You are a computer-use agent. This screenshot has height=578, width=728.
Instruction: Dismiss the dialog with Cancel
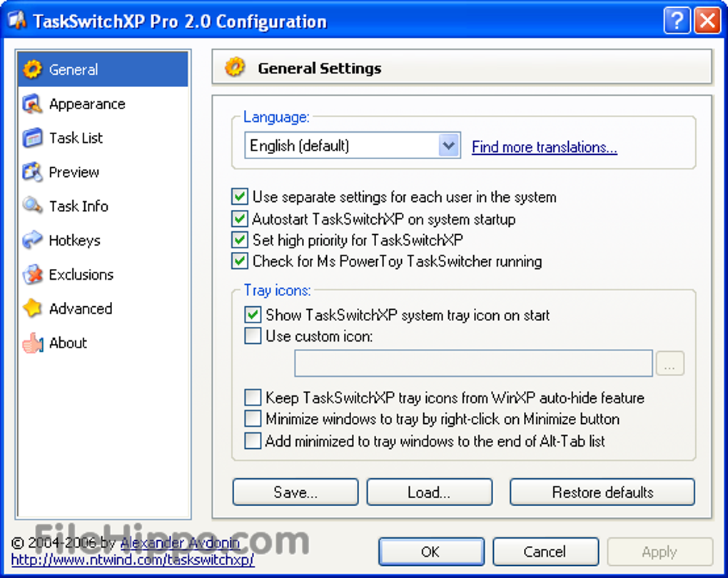545,552
